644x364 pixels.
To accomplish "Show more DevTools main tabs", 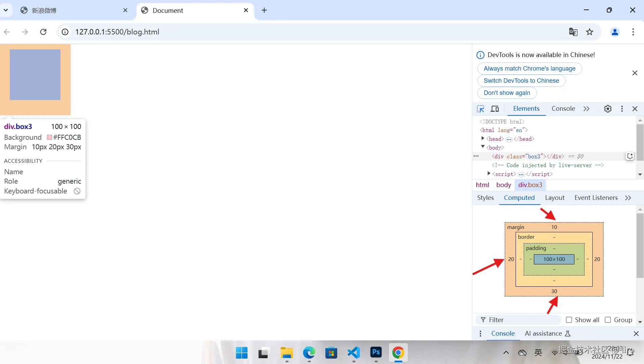I will pos(587,109).
